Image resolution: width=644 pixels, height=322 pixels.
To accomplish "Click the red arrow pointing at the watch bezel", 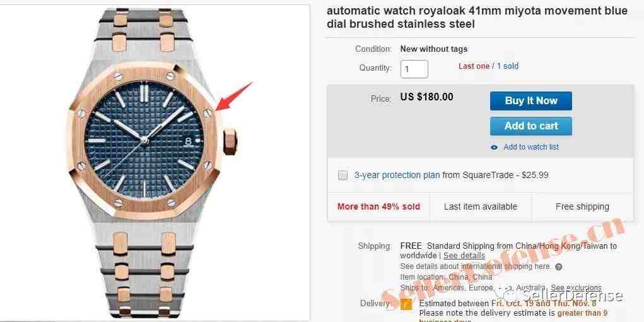I will point(234,96).
